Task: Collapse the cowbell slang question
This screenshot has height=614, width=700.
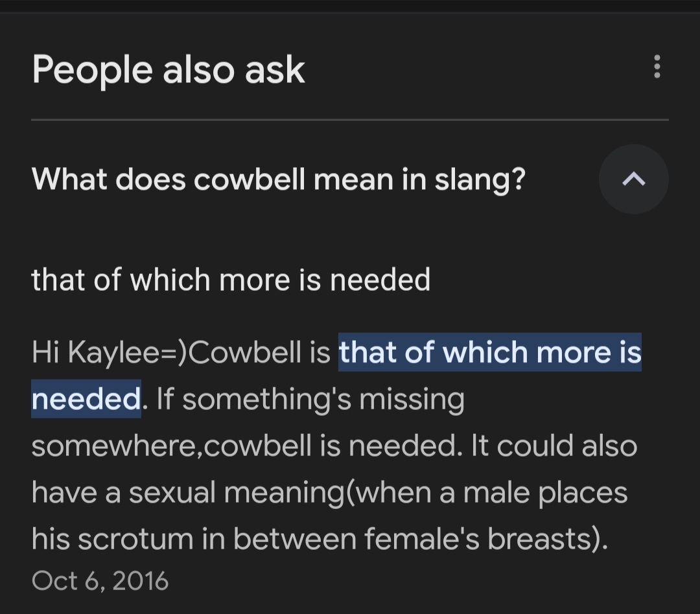Action: [x=633, y=179]
